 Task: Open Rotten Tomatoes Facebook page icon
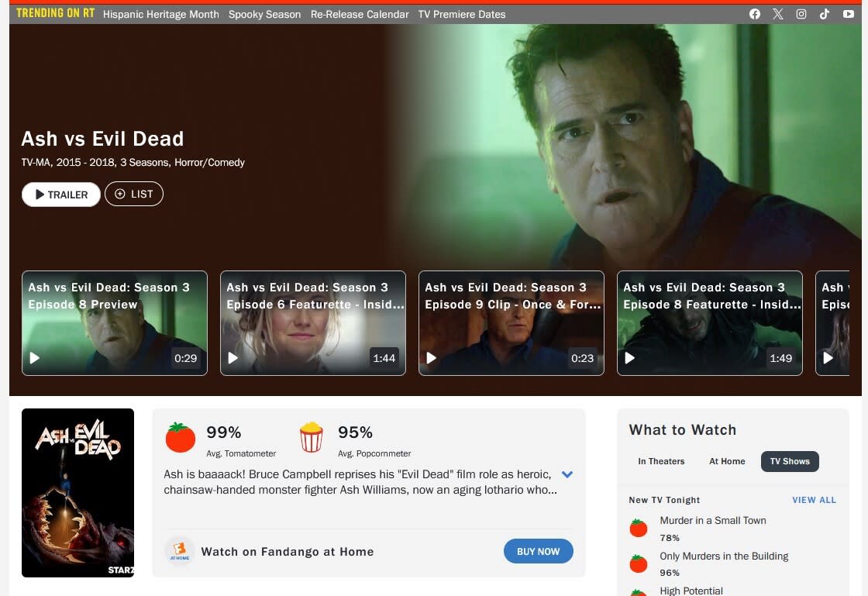pyautogui.click(x=755, y=14)
